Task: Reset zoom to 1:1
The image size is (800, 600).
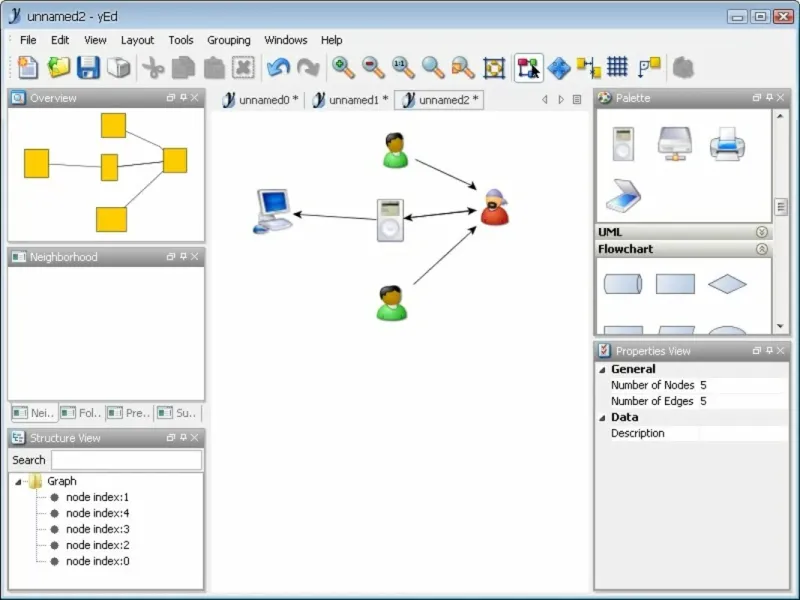Action: (x=403, y=67)
